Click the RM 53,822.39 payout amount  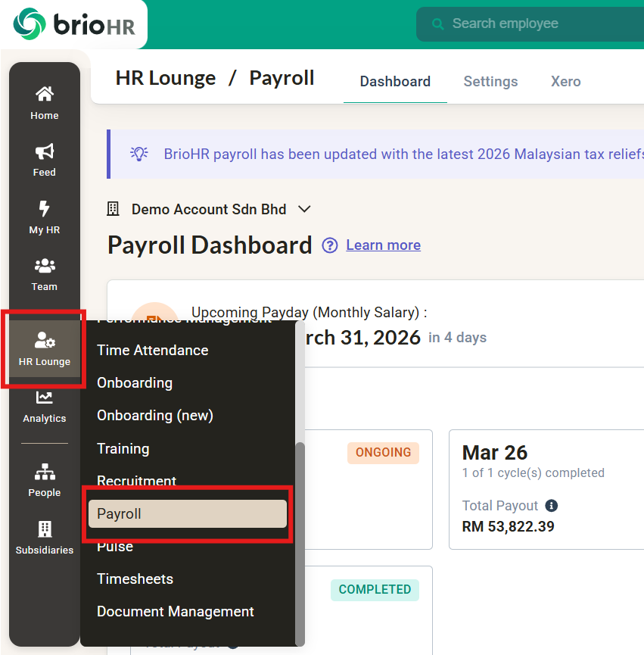coord(508,526)
